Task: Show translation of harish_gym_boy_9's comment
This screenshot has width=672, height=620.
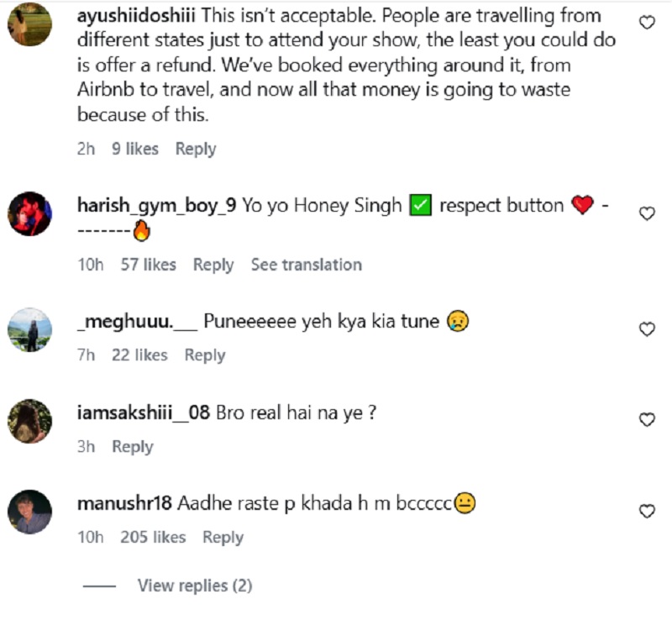Action: coord(306,265)
